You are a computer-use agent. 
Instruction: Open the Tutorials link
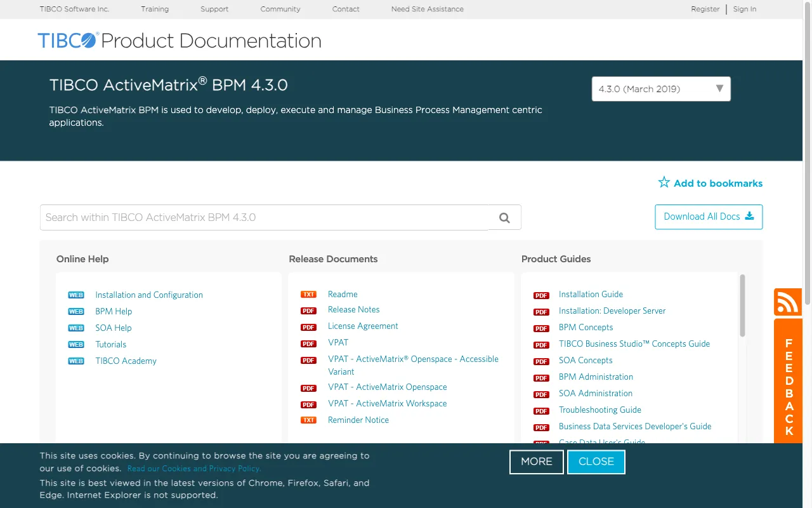[x=111, y=344]
